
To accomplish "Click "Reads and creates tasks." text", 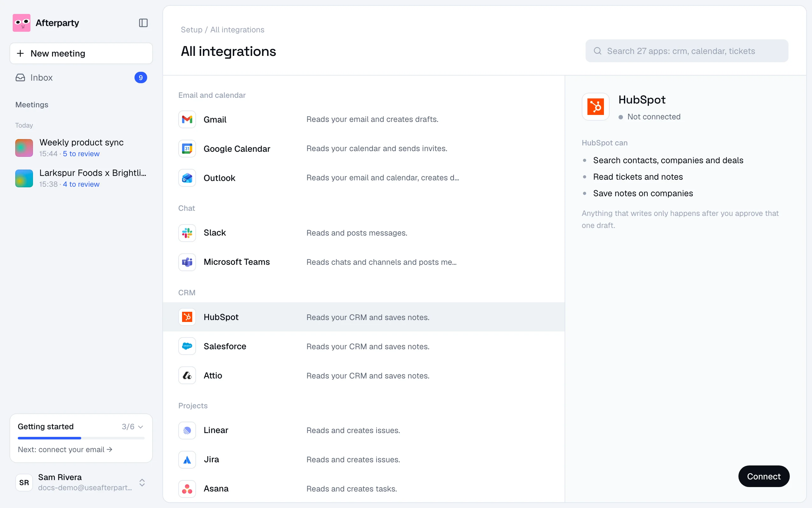I will [x=352, y=489].
